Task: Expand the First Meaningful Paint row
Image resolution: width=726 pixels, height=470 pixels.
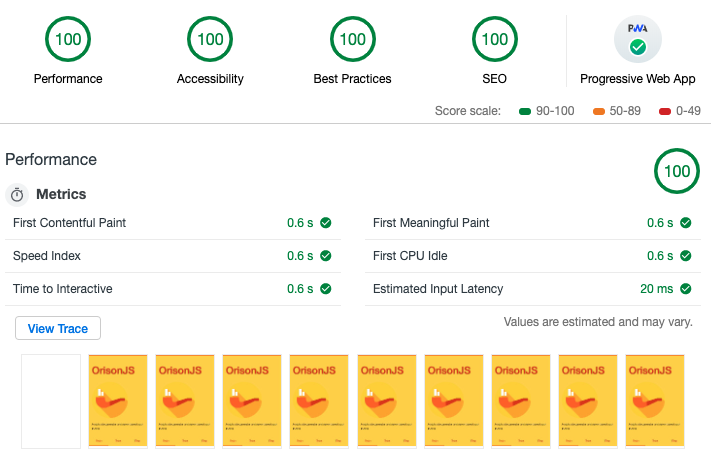Action: 533,223
